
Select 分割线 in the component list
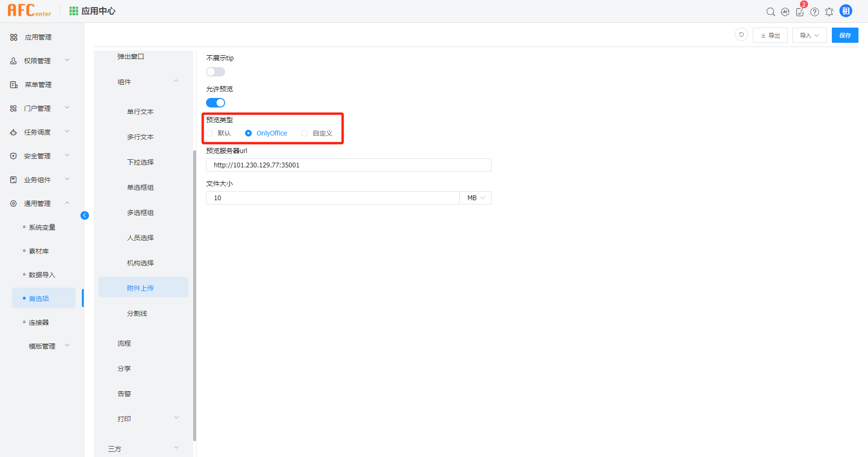point(137,313)
